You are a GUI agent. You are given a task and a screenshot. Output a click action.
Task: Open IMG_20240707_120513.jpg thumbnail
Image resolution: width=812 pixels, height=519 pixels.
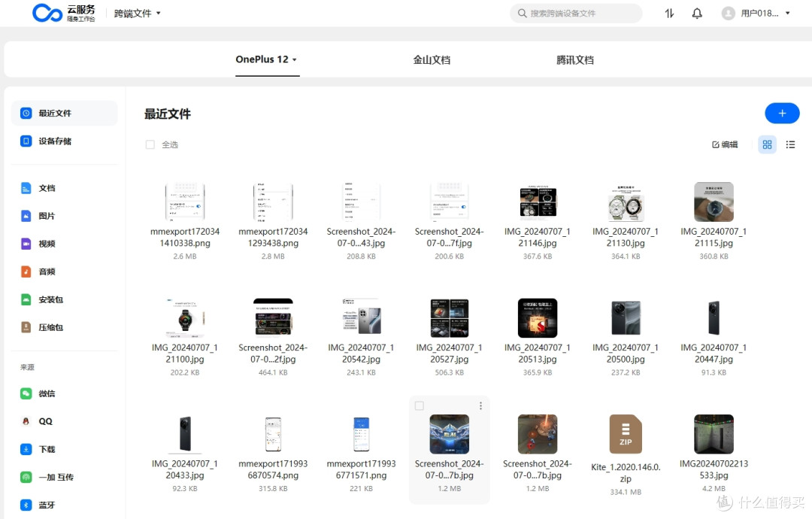538,318
